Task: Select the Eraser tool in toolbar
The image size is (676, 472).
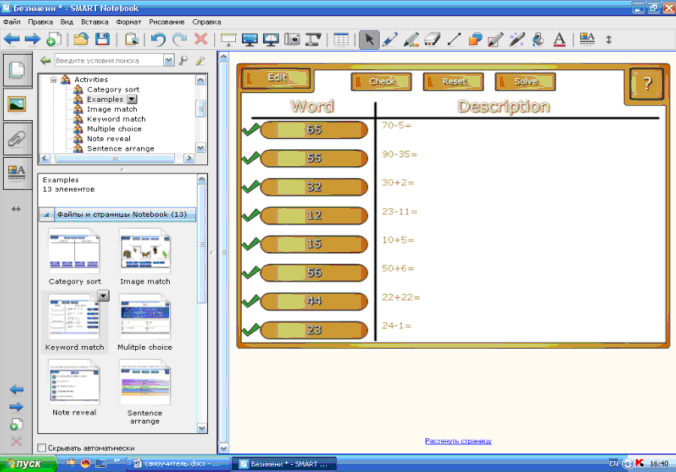Action: [x=432, y=40]
